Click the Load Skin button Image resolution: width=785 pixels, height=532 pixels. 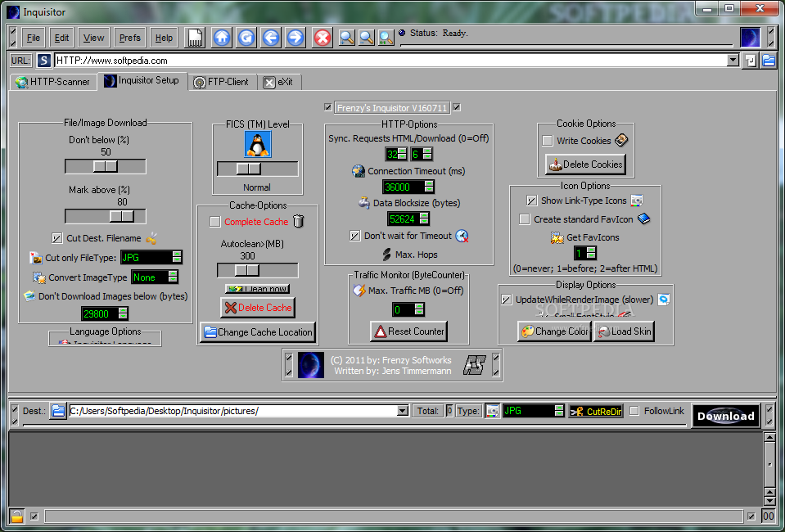click(x=624, y=331)
